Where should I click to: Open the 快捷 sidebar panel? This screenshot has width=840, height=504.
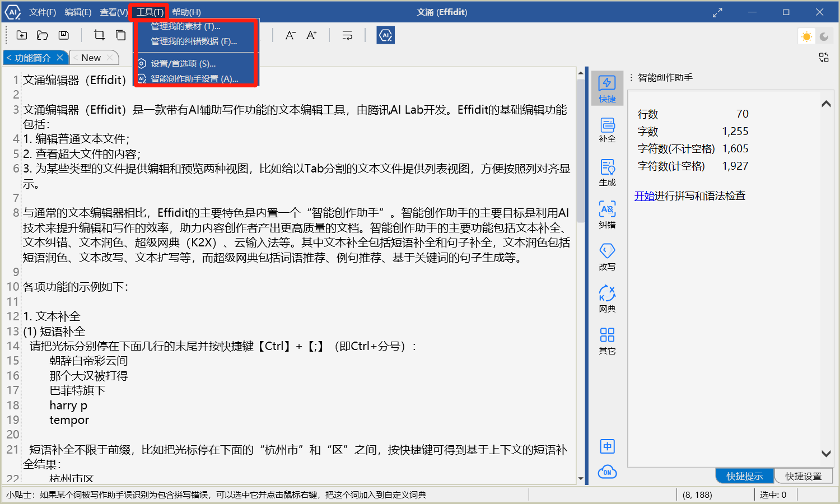607,89
